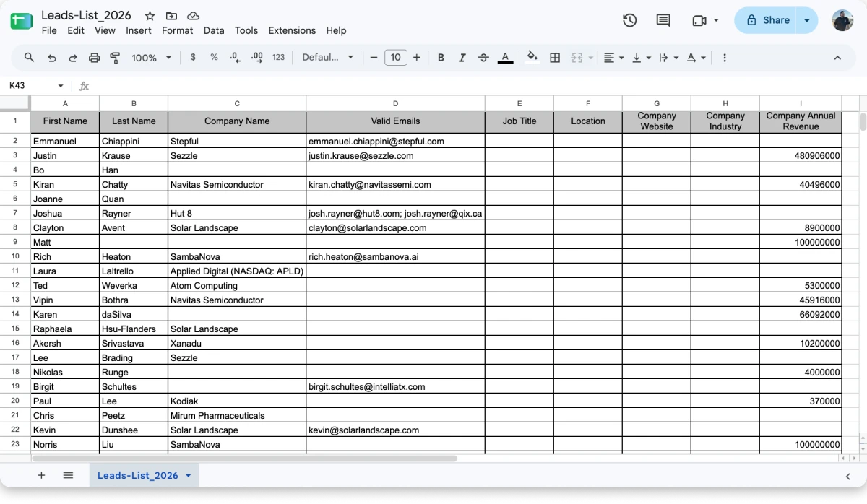This screenshot has height=504, width=867.
Task: Open the more toolbar options menu
Action: tap(725, 58)
